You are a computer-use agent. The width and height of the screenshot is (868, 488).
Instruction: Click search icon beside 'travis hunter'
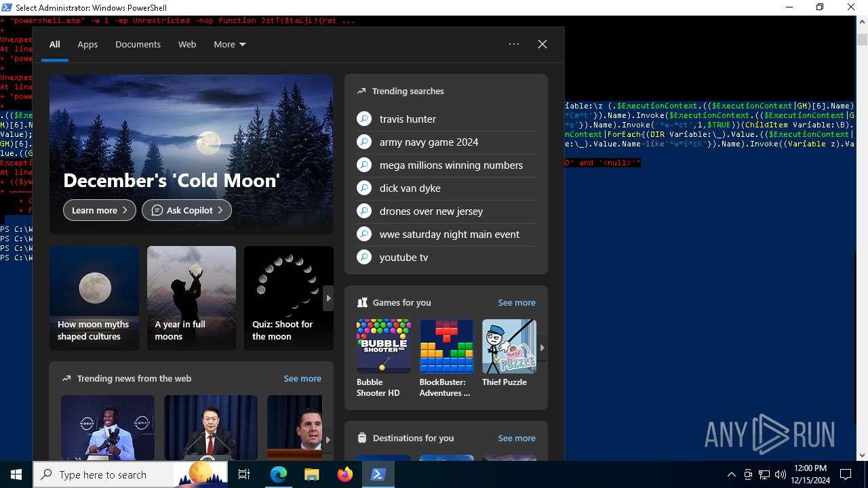364,119
